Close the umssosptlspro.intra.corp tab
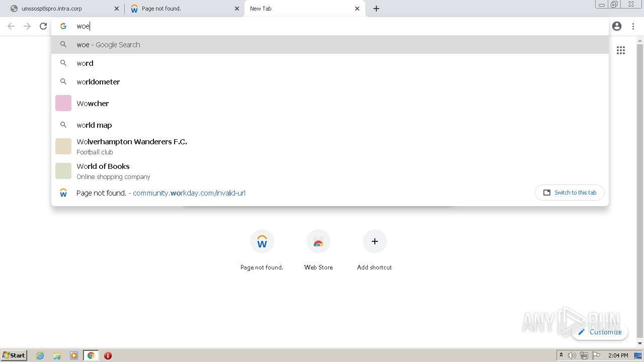This screenshot has height=362, width=644. coord(117,9)
